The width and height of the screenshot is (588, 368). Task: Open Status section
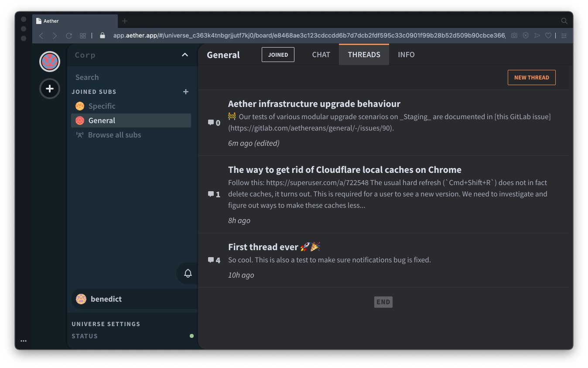85,336
